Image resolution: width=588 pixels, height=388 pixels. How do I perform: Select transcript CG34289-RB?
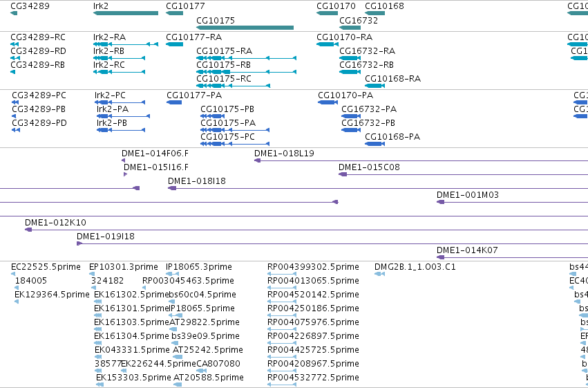tap(13, 72)
